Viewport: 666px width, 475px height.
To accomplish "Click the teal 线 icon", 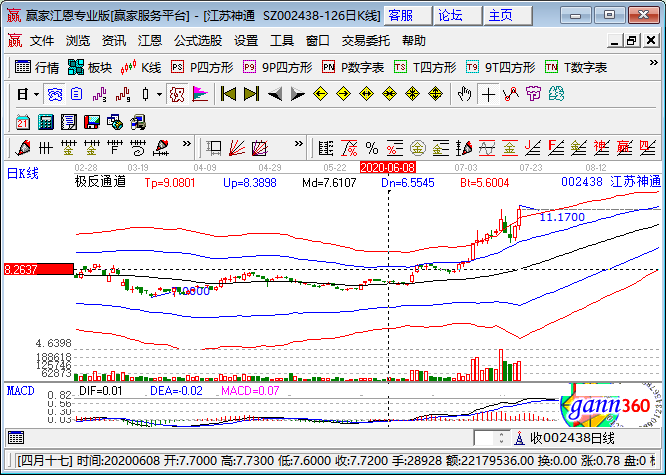I will tap(556, 94).
